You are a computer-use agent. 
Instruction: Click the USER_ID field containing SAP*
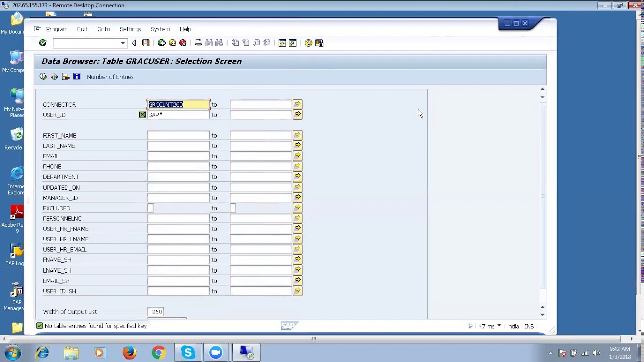point(179,115)
